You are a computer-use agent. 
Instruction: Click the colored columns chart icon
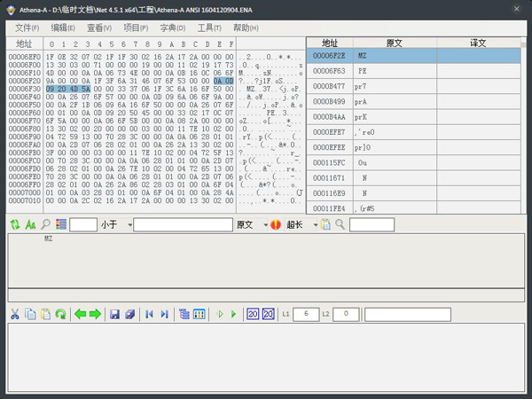pyautogui.click(x=199, y=314)
